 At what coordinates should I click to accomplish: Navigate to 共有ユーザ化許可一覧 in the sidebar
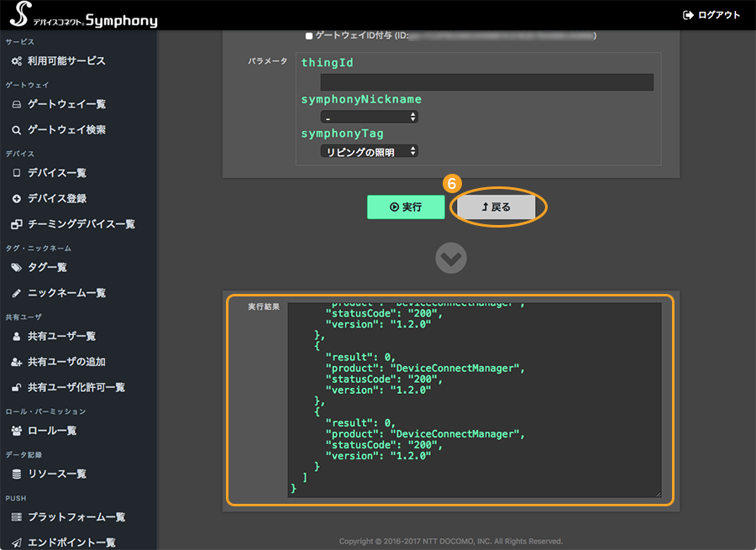tap(76, 388)
